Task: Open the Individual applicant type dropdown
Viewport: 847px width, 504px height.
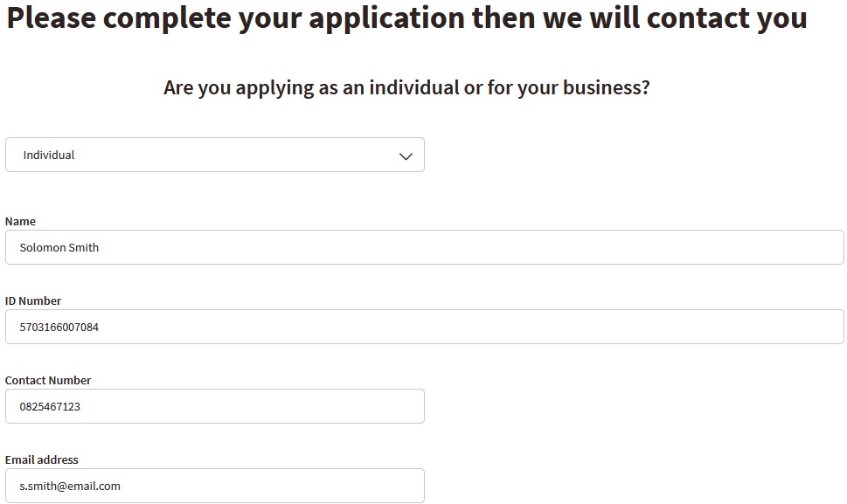Action: (214, 155)
